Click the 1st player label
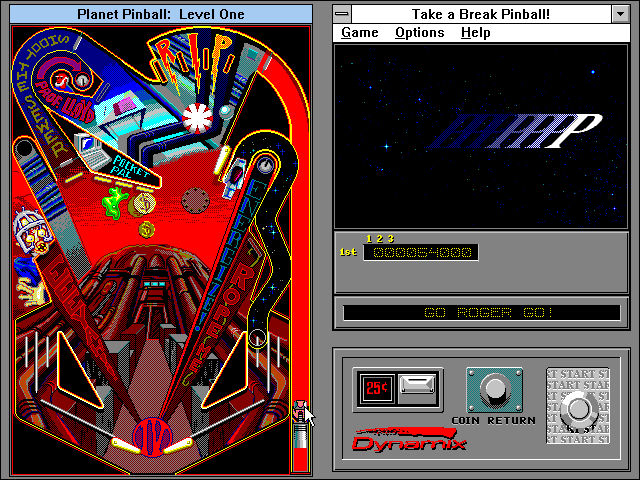The width and height of the screenshot is (640, 480). pos(348,252)
